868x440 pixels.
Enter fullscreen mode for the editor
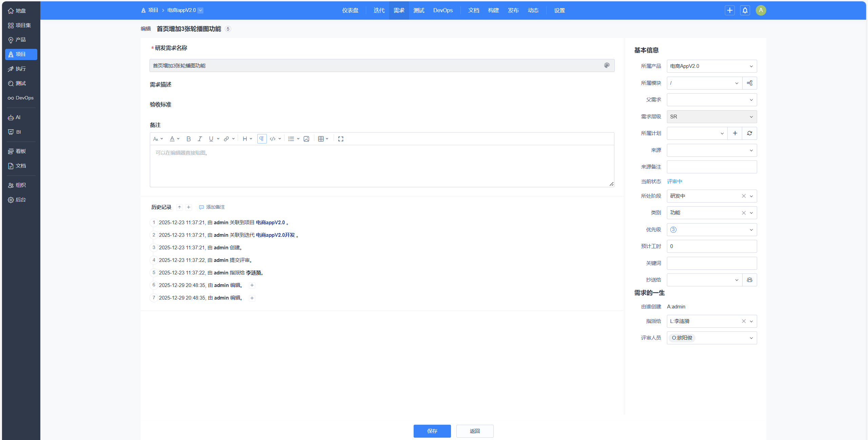coord(340,139)
